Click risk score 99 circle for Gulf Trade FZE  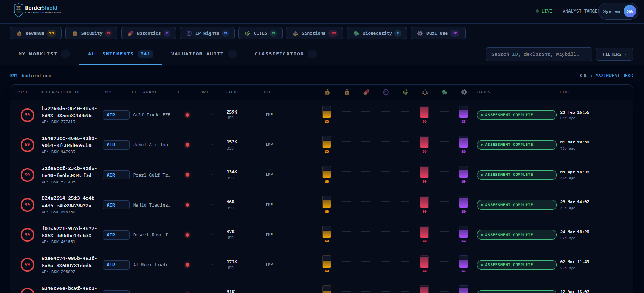click(x=27, y=115)
